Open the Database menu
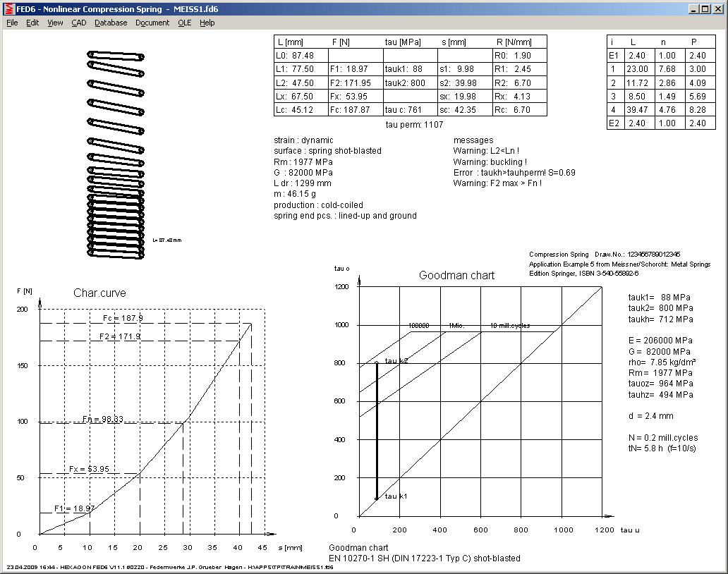 tap(111, 23)
